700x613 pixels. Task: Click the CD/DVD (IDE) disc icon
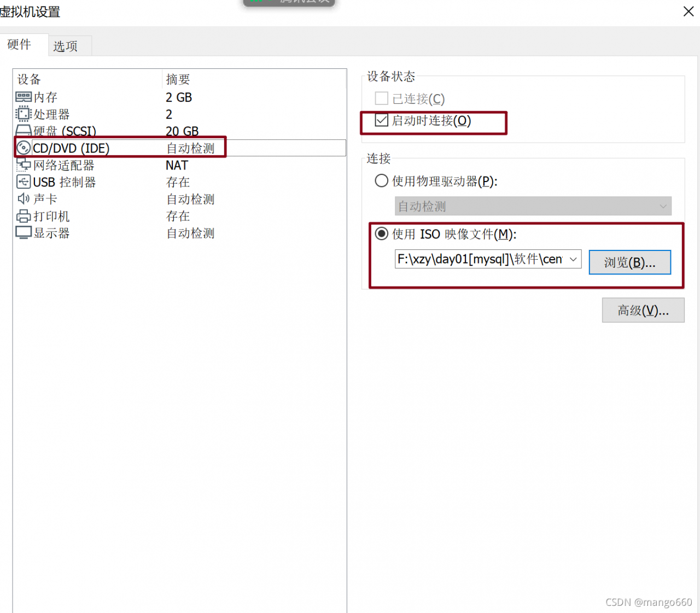click(24, 148)
